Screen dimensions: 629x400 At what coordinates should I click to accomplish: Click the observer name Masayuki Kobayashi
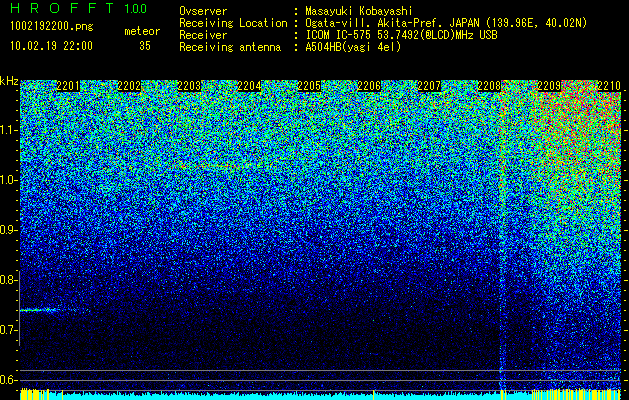tap(359, 11)
